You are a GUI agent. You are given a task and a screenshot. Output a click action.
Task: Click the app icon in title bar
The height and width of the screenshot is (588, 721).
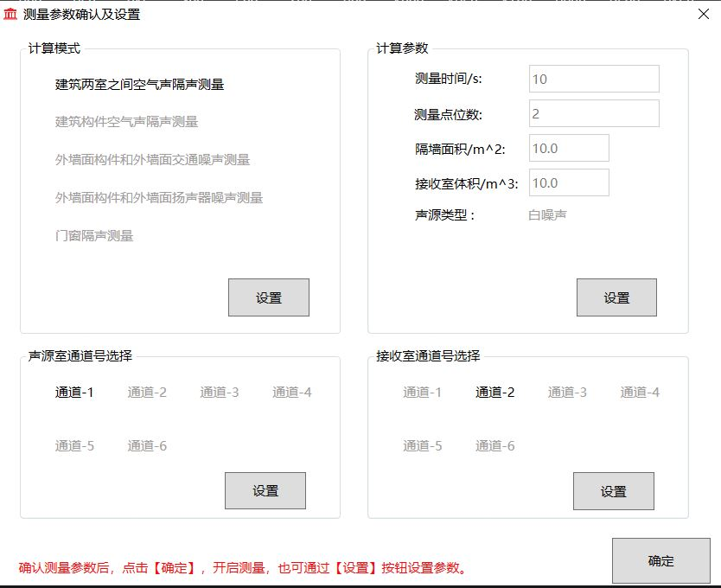coord(10,14)
